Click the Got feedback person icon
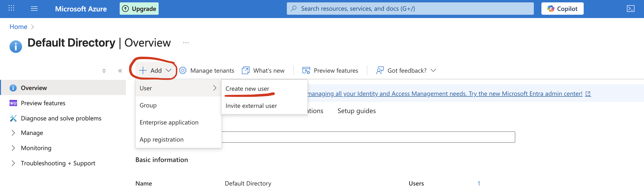644x191 pixels. [x=380, y=71]
